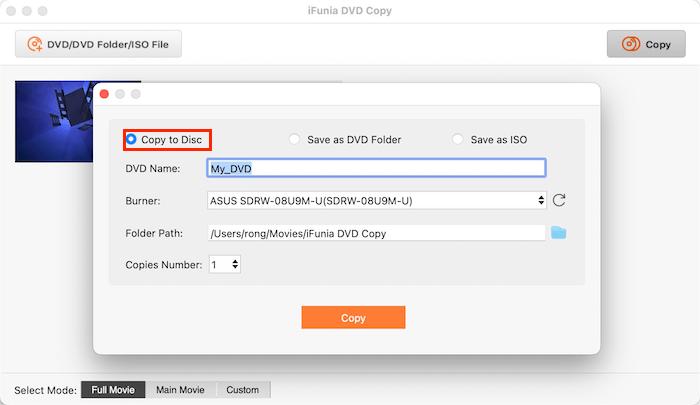Open the blue folder browse icon
Image resolution: width=700 pixels, height=405 pixels.
[558, 233]
